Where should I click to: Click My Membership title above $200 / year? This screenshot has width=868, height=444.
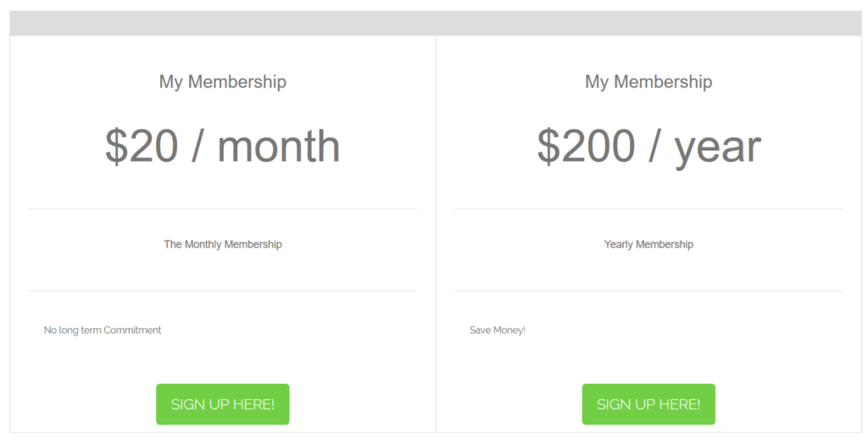click(648, 82)
